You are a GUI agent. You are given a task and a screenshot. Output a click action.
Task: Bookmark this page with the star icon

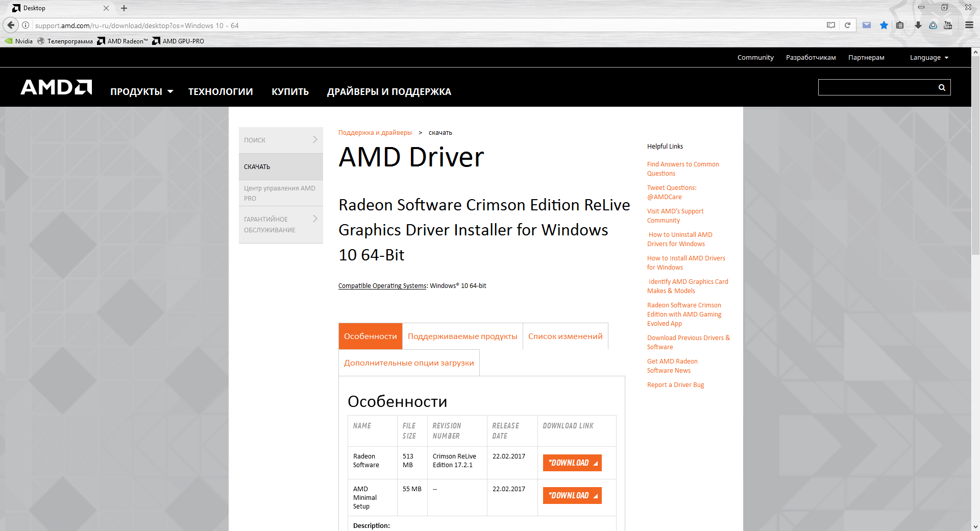tap(884, 25)
